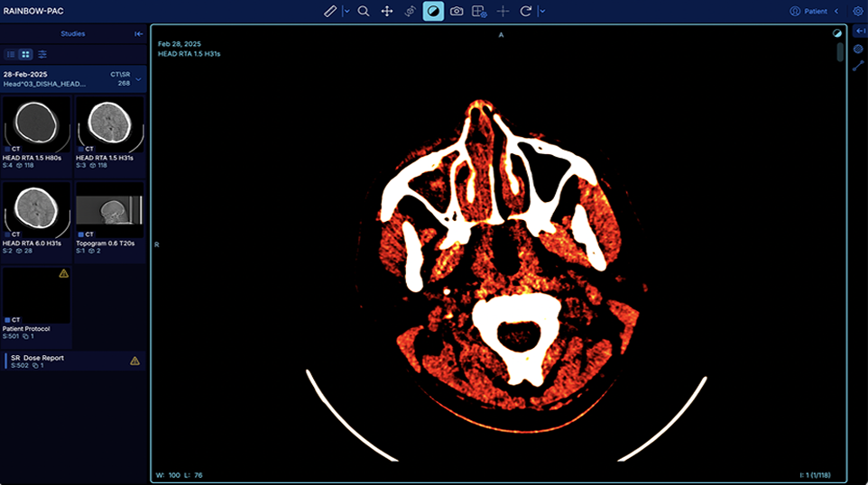Activate the magnifier zoom tool
Screen dimensions: 868x485
[364, 12]
